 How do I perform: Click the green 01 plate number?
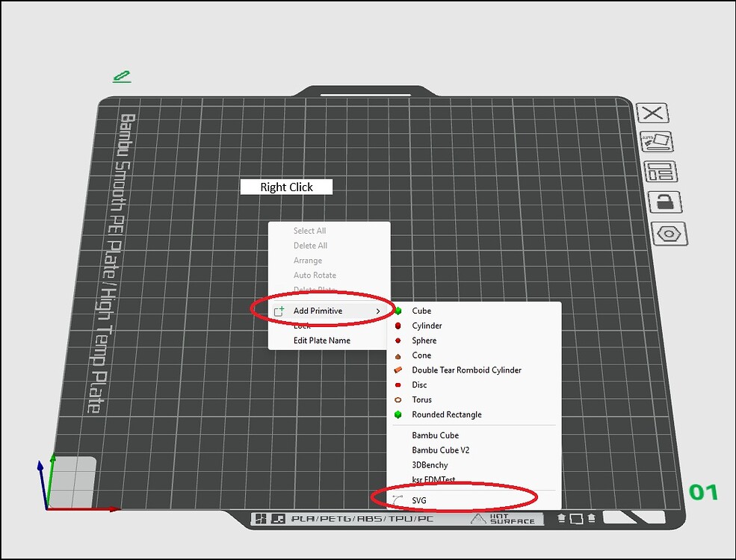[703, 493]
